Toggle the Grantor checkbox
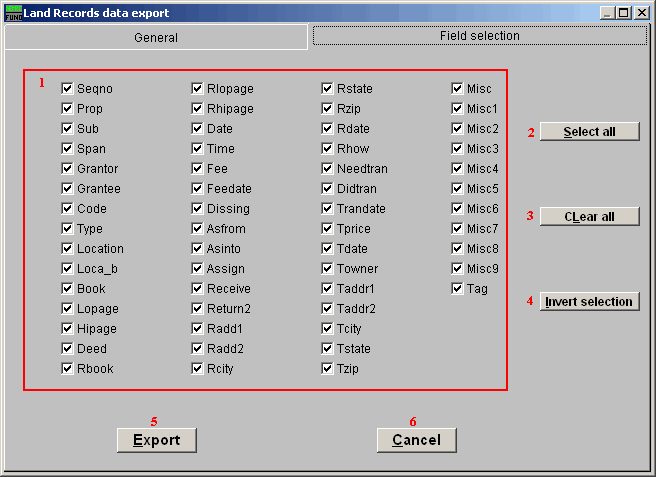The width and height of the screenshot is (656, 477). [67, 169]
